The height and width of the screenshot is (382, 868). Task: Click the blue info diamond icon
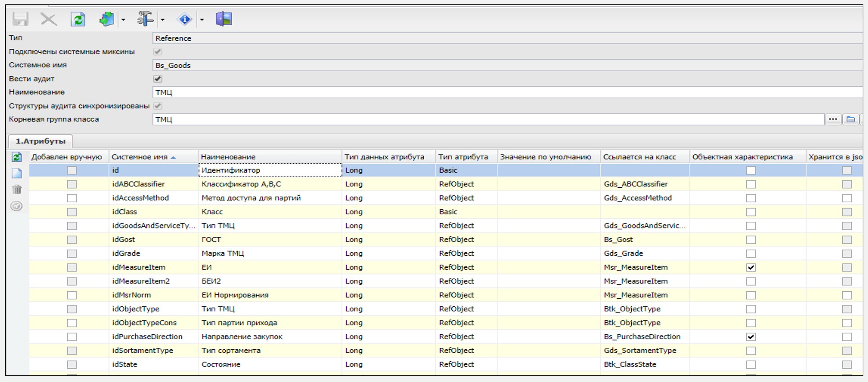(184, 19)
